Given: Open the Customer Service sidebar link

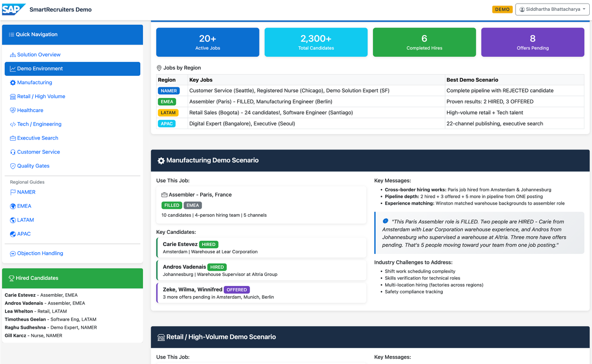Looking at the screenshot, I should pyautogui.click(x=38, y=152).
